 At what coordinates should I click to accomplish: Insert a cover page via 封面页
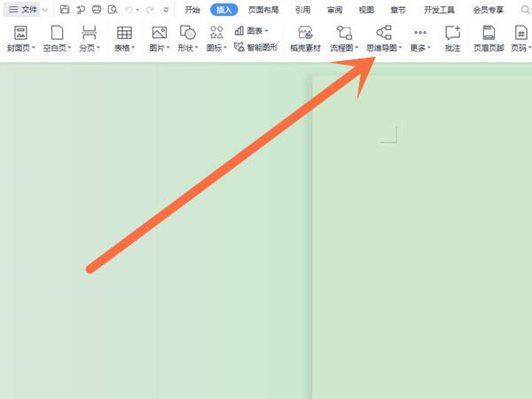click(x=20, y=39)
